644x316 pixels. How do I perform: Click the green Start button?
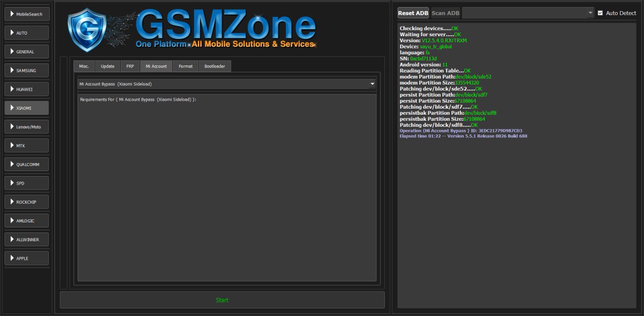click(222, 300)
